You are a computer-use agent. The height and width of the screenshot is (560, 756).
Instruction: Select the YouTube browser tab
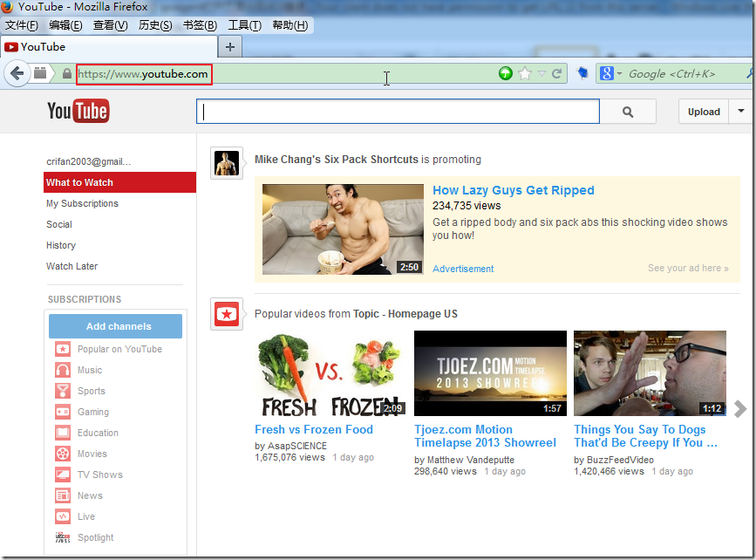click(x=109, y=47)
